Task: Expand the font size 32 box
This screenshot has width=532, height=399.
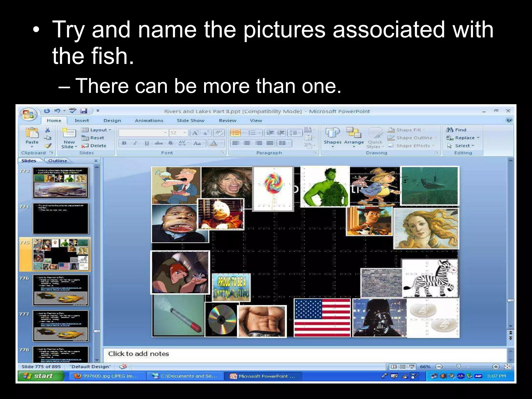Action: 184,133
